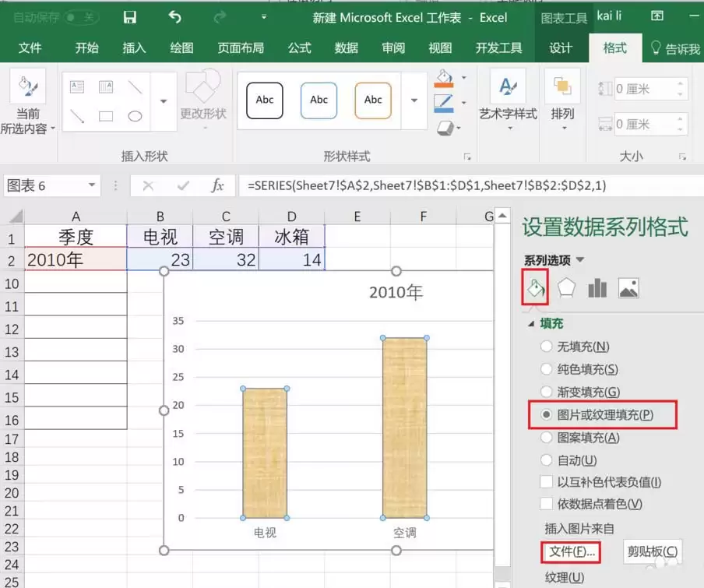Click the Undo arrow icon
This screenshot has height=588, width=704.
(174, 17)
